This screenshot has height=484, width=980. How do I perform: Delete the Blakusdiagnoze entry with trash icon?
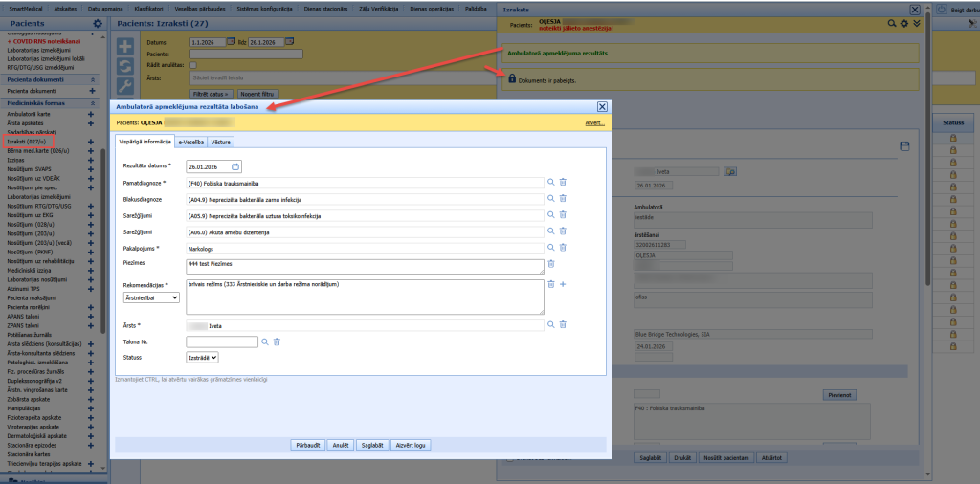tap(563, 199)
